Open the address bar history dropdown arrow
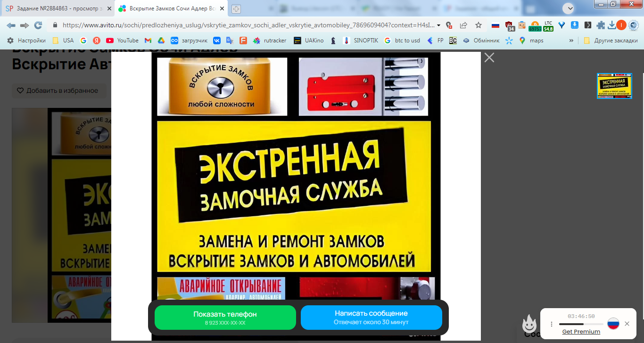Image resolution: width=644 pixels, height=343 pixels. coord(439,25)
